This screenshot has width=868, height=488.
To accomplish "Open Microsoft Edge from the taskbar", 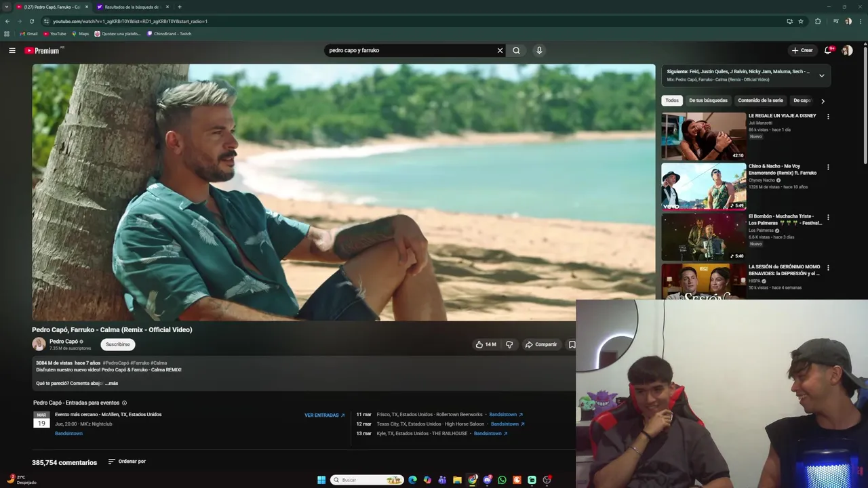I will (412, 480).
